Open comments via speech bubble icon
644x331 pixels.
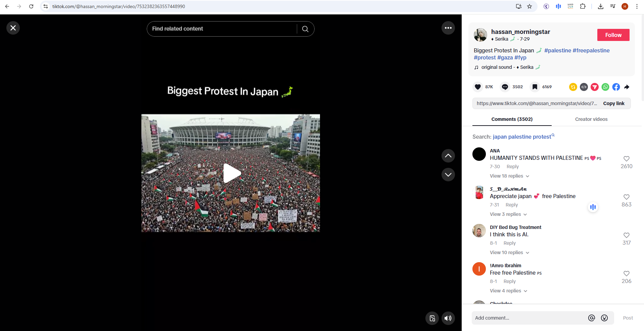click(505, 87)
